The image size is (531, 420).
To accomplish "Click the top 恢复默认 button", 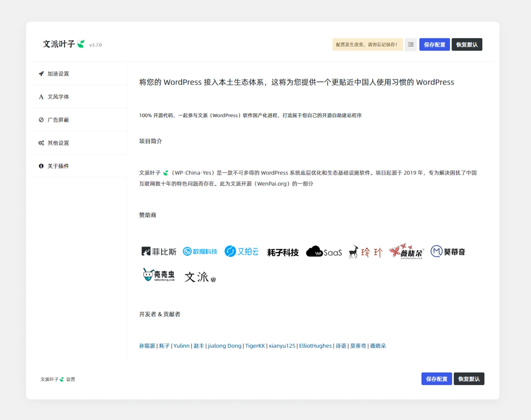I will [466, 45].
